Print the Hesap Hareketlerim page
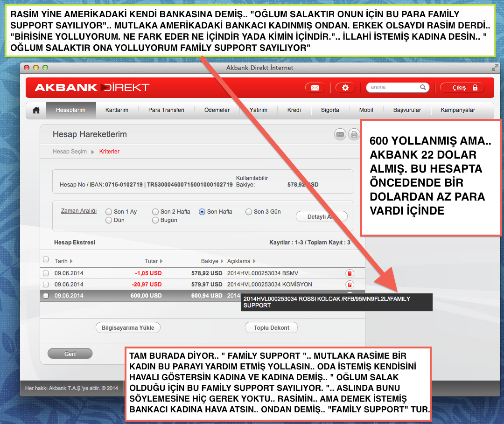 [x=354, y=134]
